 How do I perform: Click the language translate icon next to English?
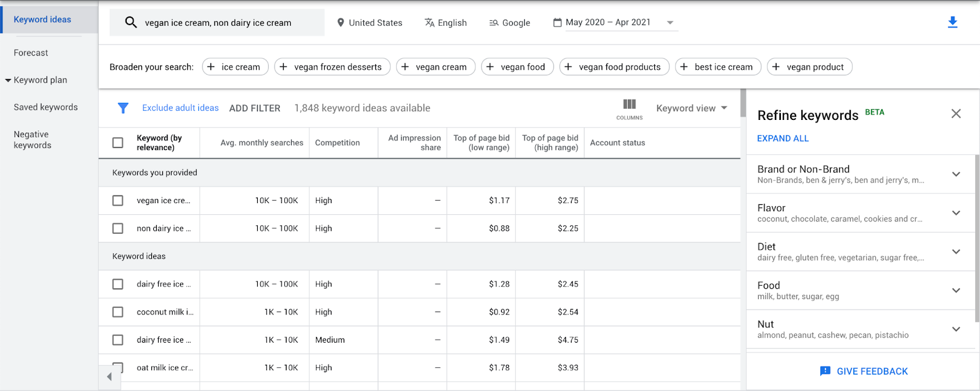tap(429, 23)
